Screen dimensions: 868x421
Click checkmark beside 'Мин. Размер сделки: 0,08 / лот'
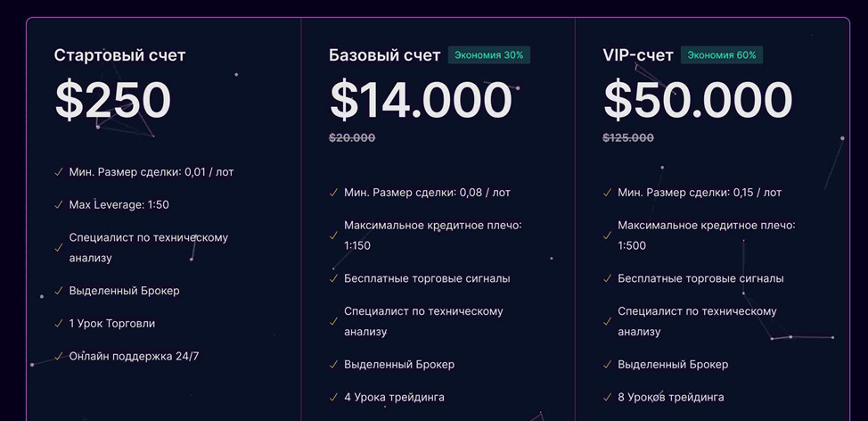pos(333,193)
